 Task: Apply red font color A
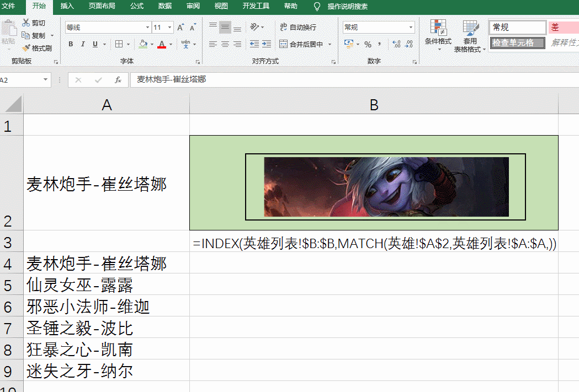[162, 44]
